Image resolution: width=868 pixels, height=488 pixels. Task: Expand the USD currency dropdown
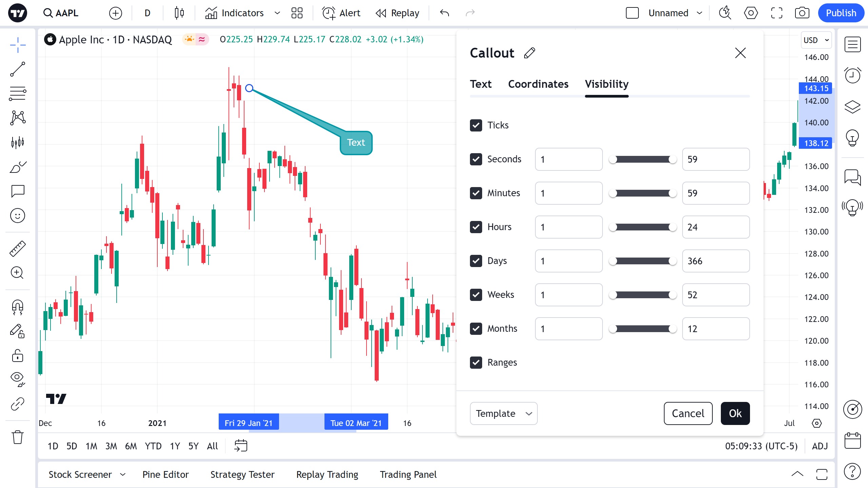pos(816,40)
